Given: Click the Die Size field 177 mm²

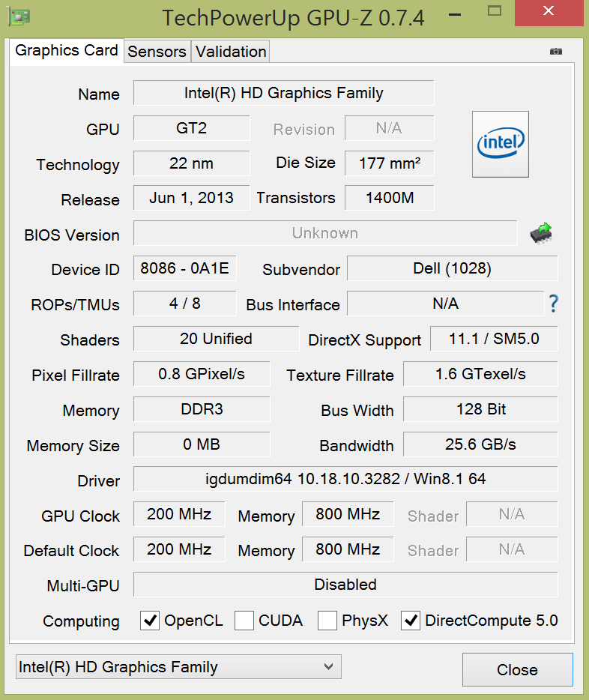Looking at the screenshot, I should coord(390,163).
